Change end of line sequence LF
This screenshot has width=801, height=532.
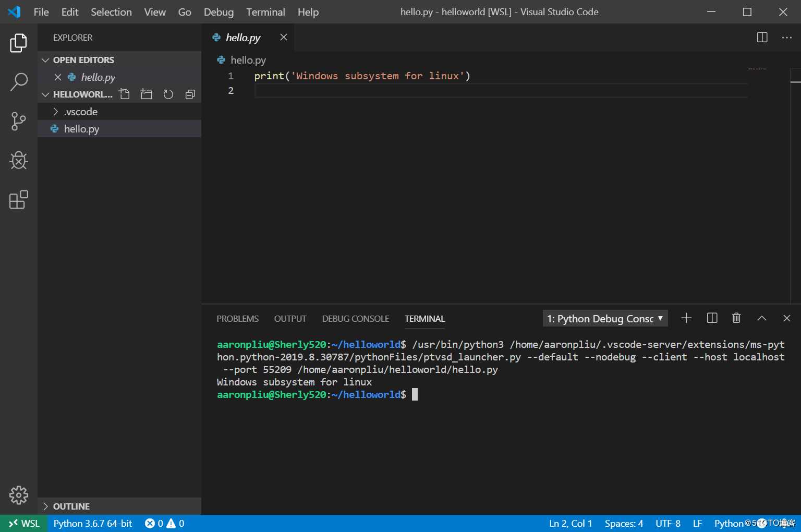tap(697, 523)
